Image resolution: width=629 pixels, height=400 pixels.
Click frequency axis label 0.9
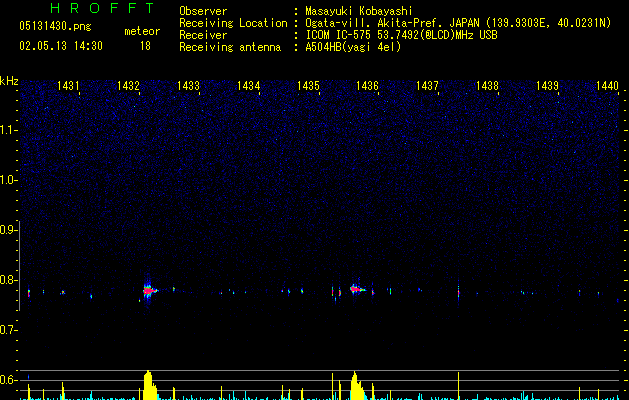pos(8,230)
